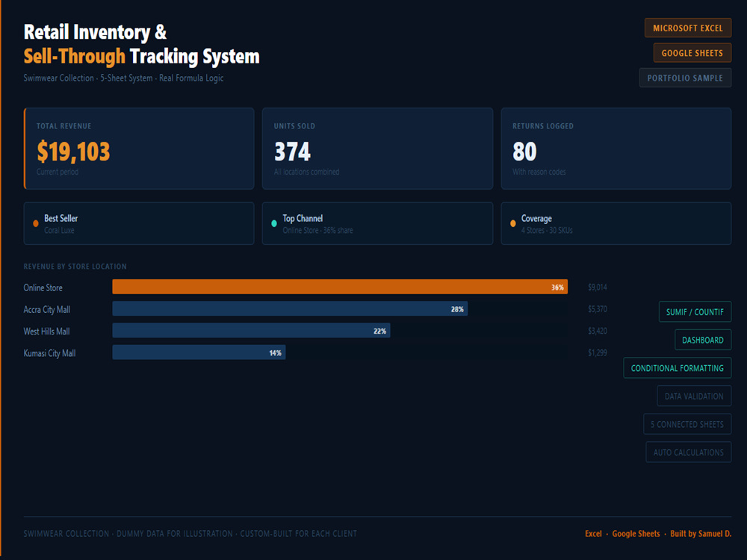The image size is (747, 560).
Task: Click the 'West Hills Mall' row label
Action: tap(46, 332)
